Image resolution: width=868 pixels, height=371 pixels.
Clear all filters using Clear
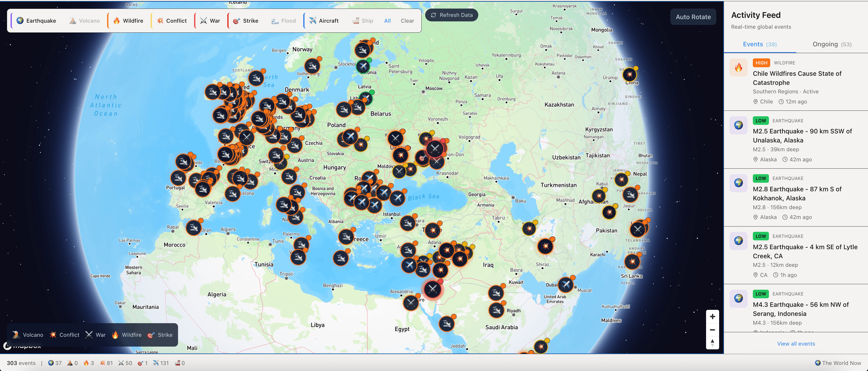pos(407,21)
